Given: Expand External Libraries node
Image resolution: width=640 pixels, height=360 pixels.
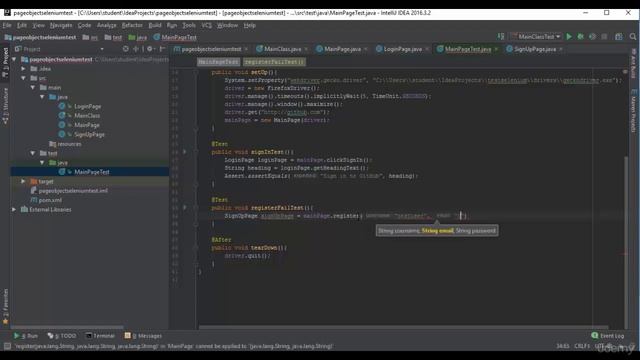Looking at the screenshot, I should [14, 209].
